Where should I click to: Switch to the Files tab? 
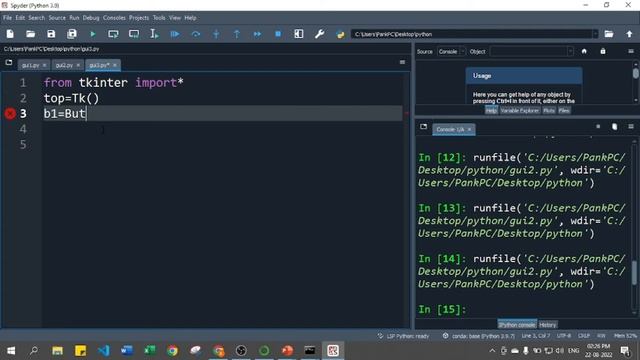[x=564, y=111]
